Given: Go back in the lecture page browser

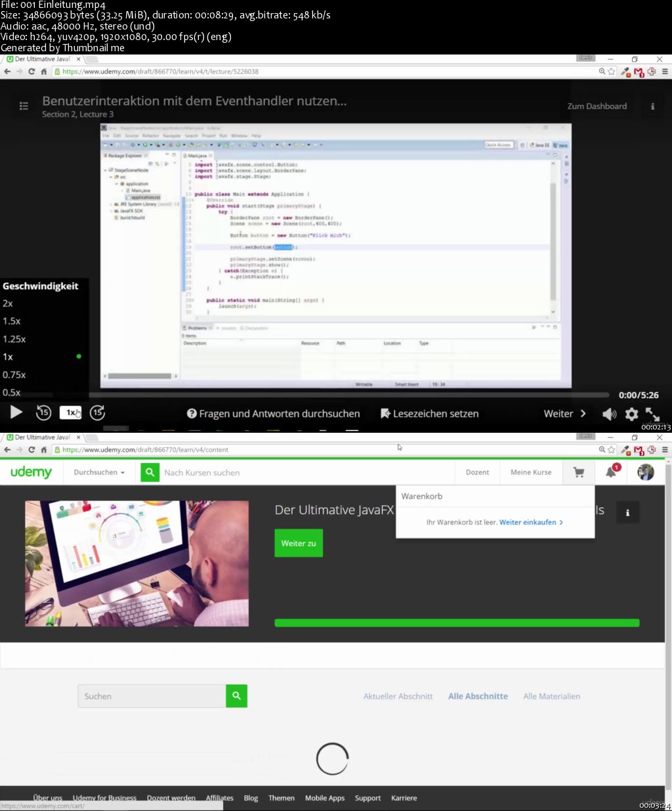Looking at the screenshot, I should (7, 72).
